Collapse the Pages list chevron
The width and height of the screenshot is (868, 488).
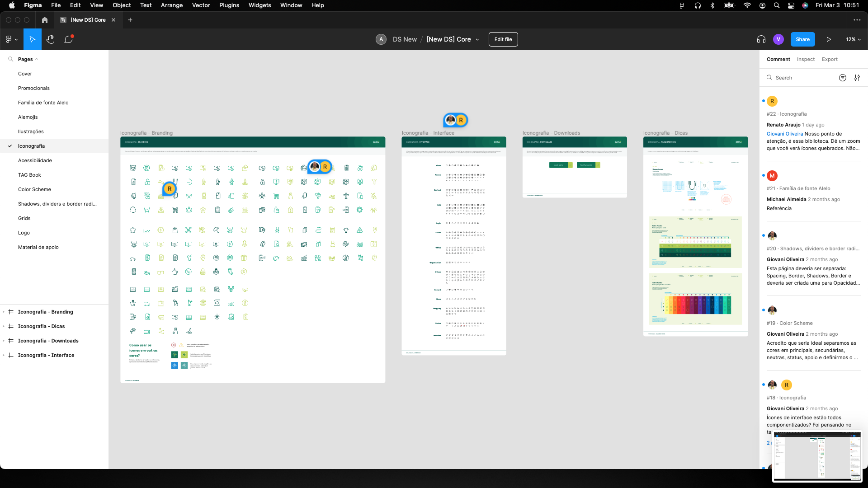pyautogui.click(x=37, y=59)
